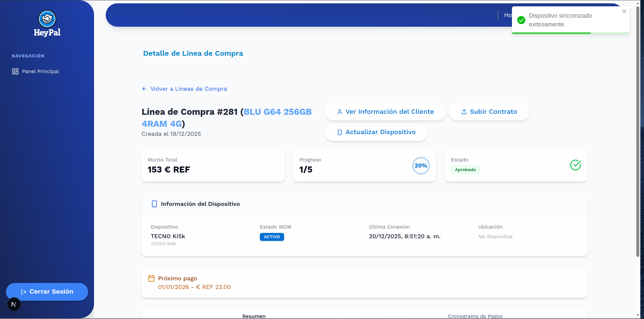Screen dimensions: 644x319
Task: Go back via Volver a Líneas de Compra
Action: pos(188,89)
